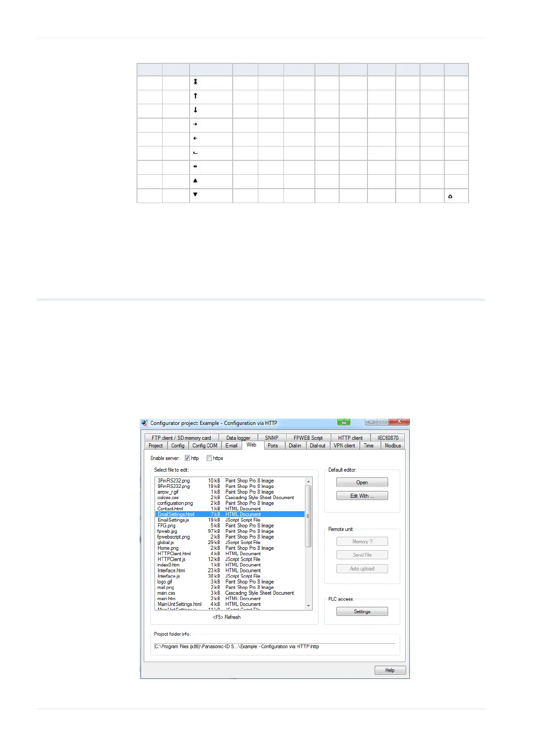Select the Project tab
The width and height of the screenshot is (535, 756).
(156, 446)
